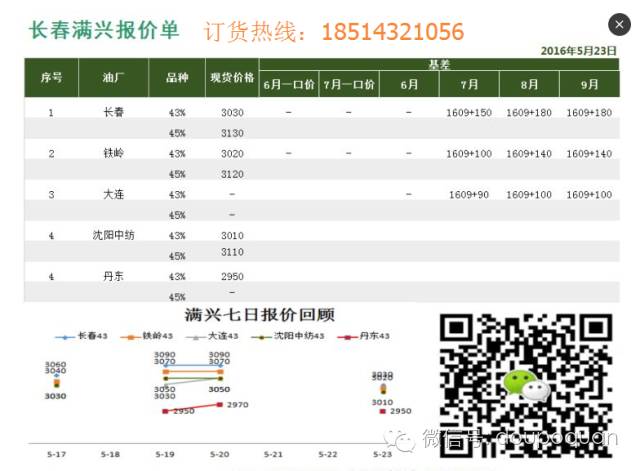Click 沈阳中纺 45% spot price 3110
The image size is (640, 471).
[x=232, y=252]
